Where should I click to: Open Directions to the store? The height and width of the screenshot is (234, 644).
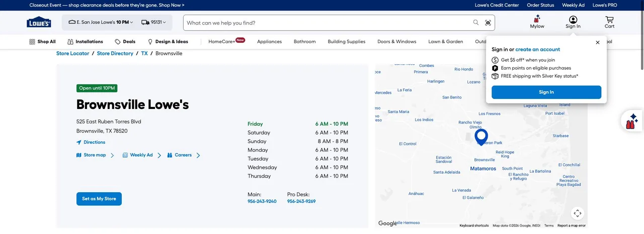(x=91, y=142)
